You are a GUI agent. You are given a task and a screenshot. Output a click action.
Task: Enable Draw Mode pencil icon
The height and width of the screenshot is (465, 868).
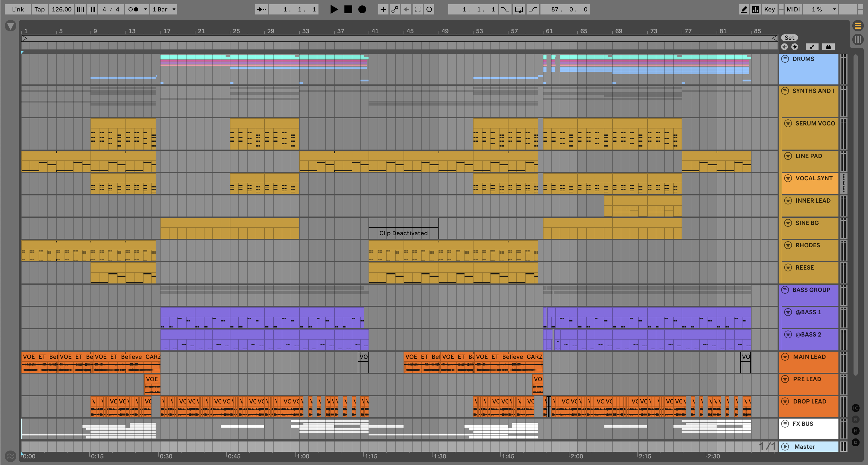tap(744, 9)
